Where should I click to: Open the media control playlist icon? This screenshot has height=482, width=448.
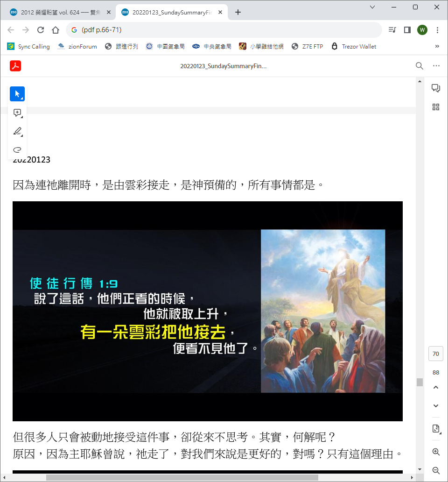pyautogui.click(x=392, y=30)
